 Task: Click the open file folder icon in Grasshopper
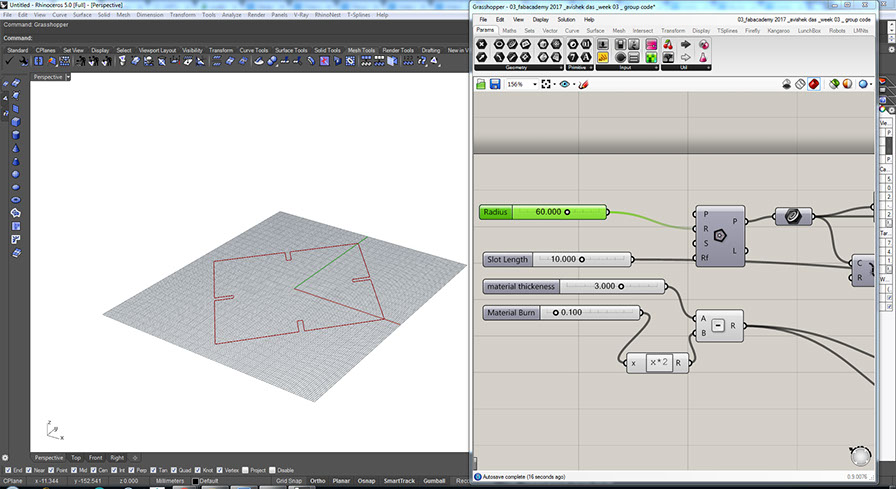pos(481,85)
